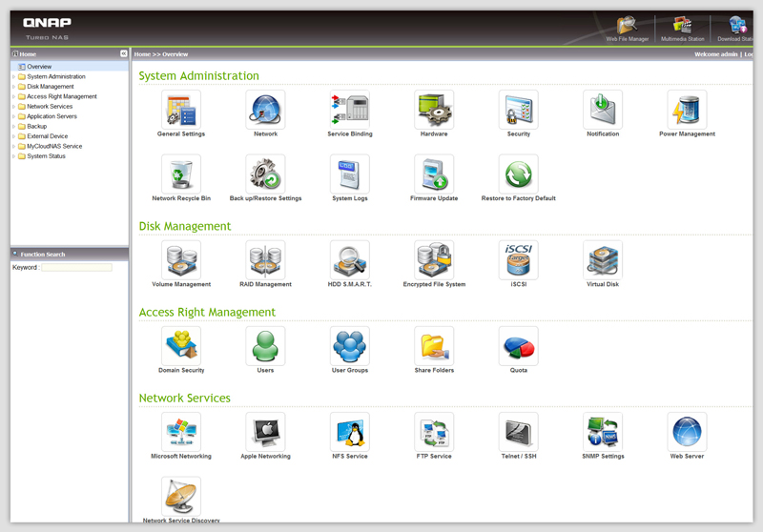
Task: Click Home in the breadcrumb
Action: coord(142,54)
